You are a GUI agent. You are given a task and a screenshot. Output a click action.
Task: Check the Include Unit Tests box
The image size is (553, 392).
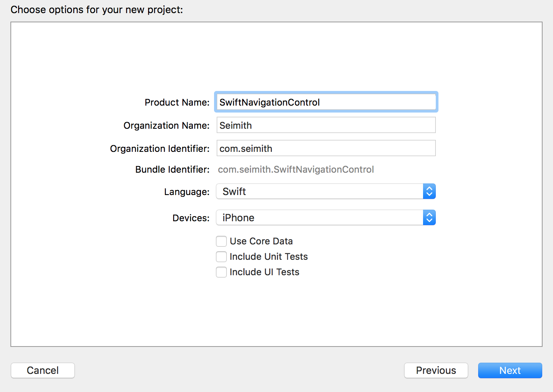(221, 257)
